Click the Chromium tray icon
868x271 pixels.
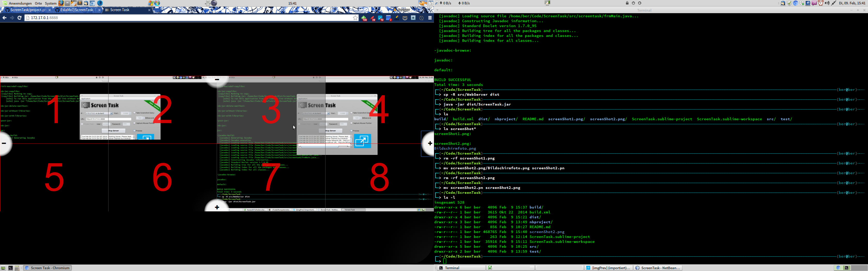click(x=796, y=3)
